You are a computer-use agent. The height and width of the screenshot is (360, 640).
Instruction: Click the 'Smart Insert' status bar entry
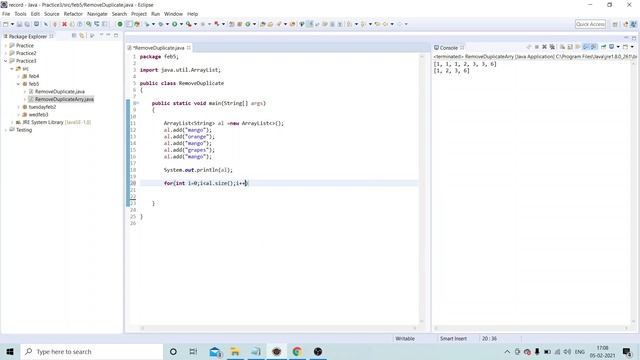coord(453,338)
